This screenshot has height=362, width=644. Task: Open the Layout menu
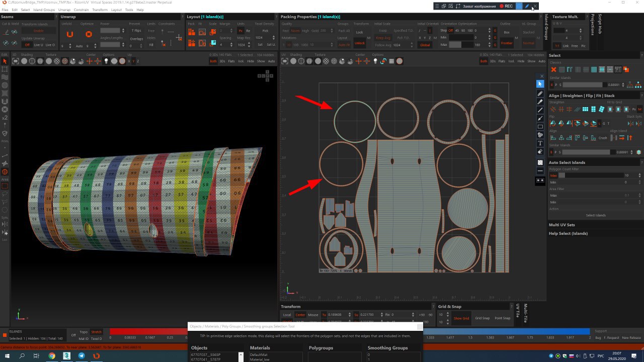point(116,10)
